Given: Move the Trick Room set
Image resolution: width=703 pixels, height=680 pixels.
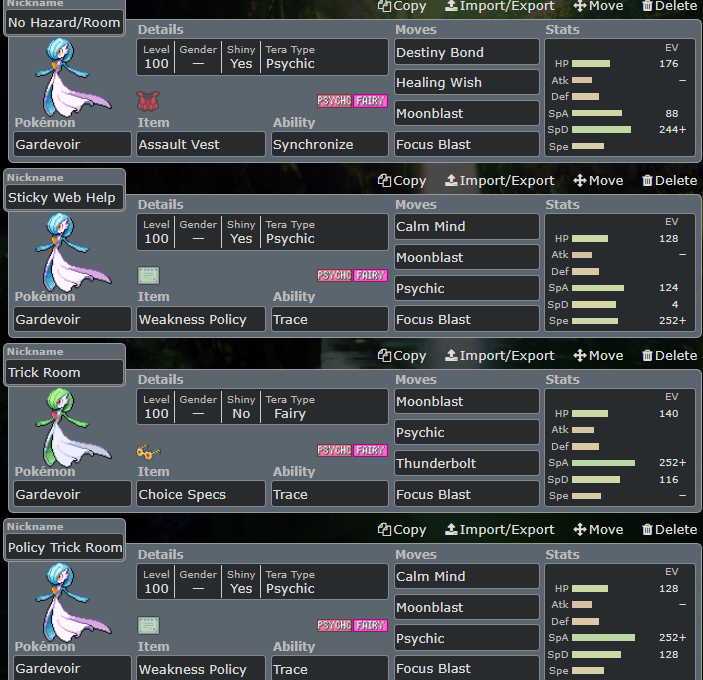Looking at the screenshot, I should [x=598, y=355].
